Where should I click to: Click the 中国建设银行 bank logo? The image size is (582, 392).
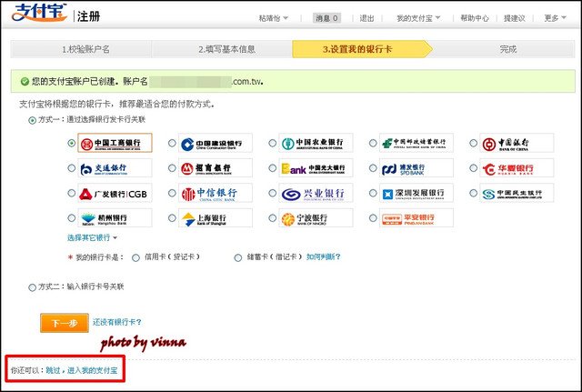tap(216, 143)
